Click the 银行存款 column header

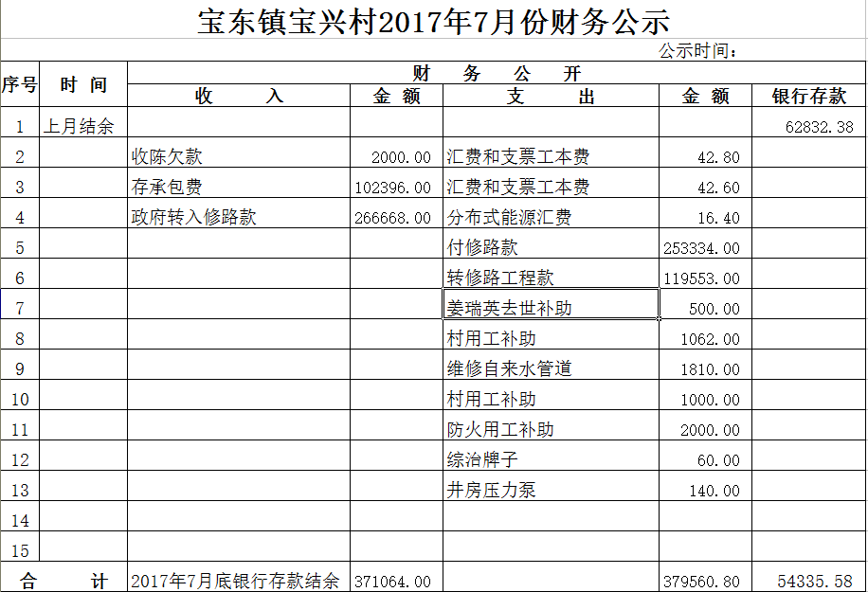click(x=808, y=96)
